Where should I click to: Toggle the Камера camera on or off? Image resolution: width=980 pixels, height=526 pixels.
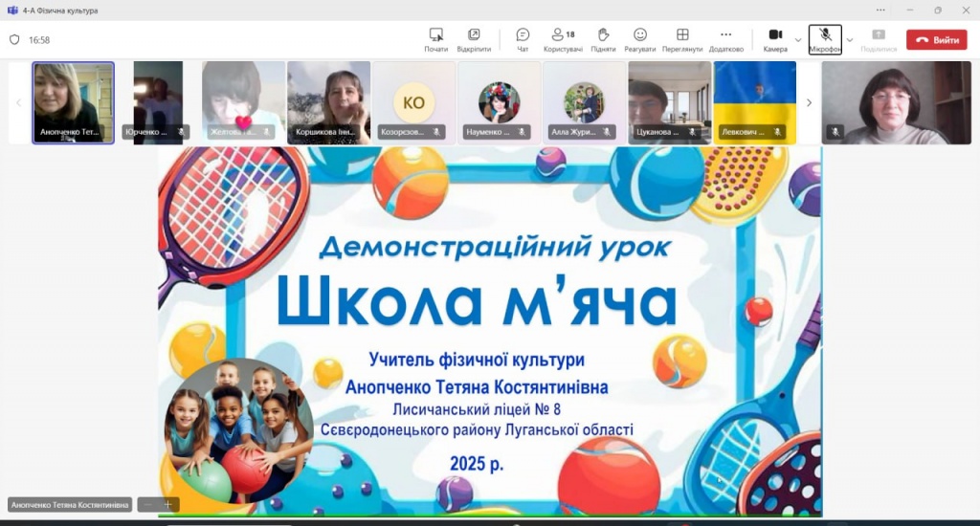(x=775, y=39)
